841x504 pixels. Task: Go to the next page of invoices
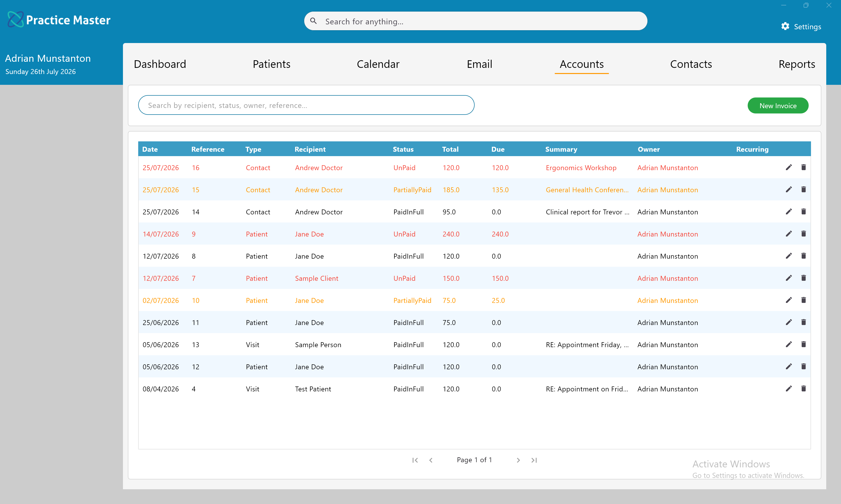[x=518, y=460]
